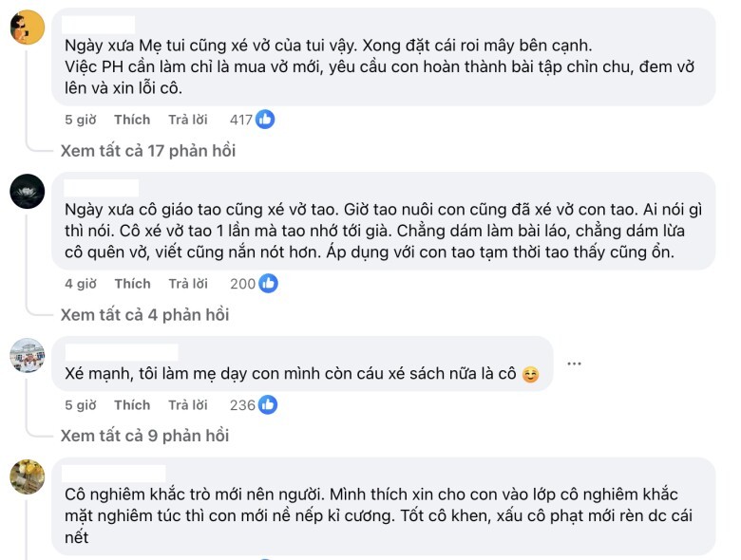Expand 'Xem tất cả 17 phản hồi' replies
Viewport: 741px width, 560px height.
[147, 150]
